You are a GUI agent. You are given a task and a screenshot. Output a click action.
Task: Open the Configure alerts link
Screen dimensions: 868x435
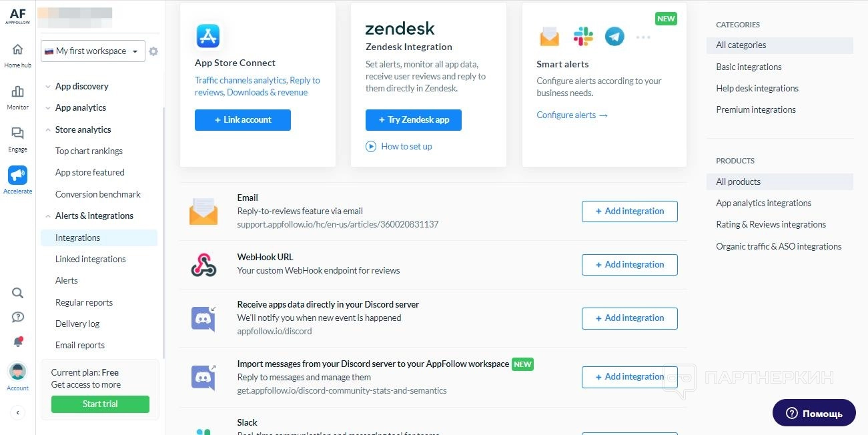[x=572, y=115]
